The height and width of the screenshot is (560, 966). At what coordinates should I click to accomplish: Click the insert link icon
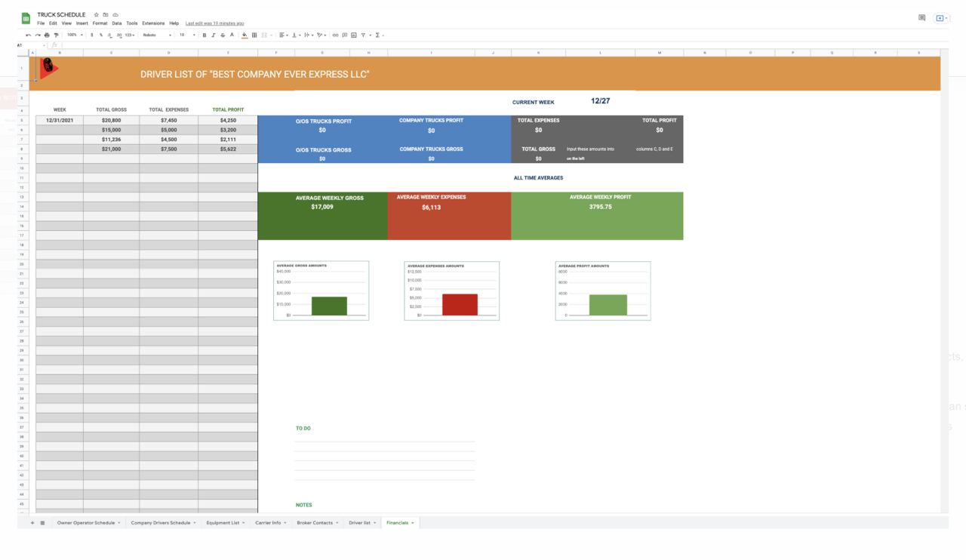pyautogui.click(x=336, y=35)
